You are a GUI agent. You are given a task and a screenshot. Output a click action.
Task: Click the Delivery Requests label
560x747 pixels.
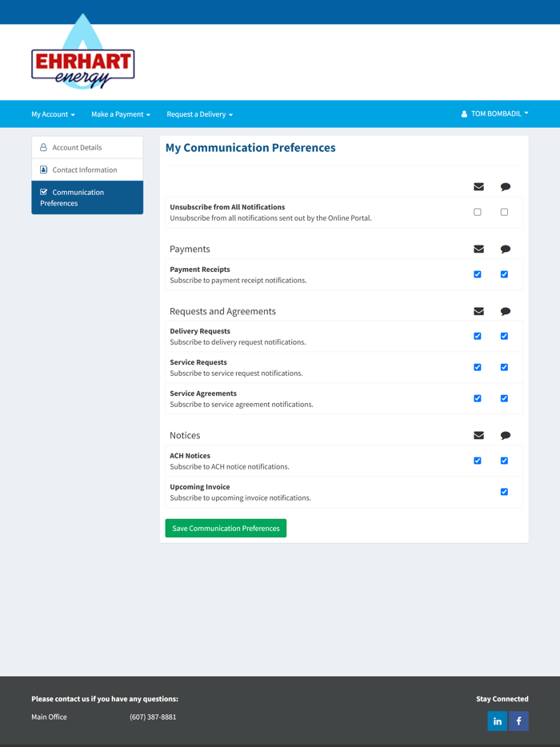(x=200, y=331)
